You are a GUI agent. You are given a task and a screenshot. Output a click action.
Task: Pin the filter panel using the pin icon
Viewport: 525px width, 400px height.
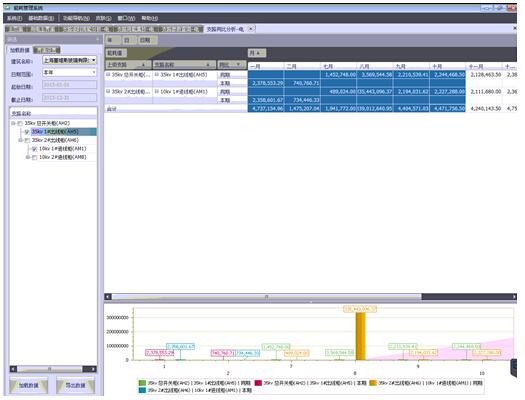(x=97, y=39)
